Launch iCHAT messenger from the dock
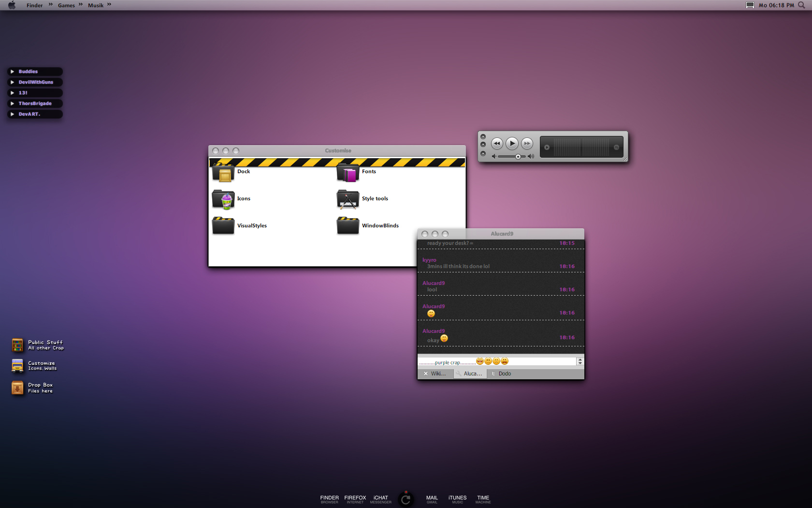Viewport: 812px width, 508px height. [x=381, y=499]
